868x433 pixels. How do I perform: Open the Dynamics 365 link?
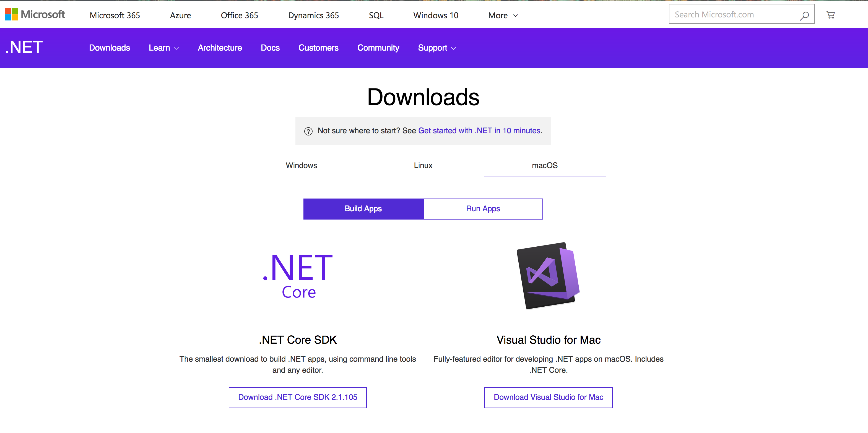tap(313, 15)
